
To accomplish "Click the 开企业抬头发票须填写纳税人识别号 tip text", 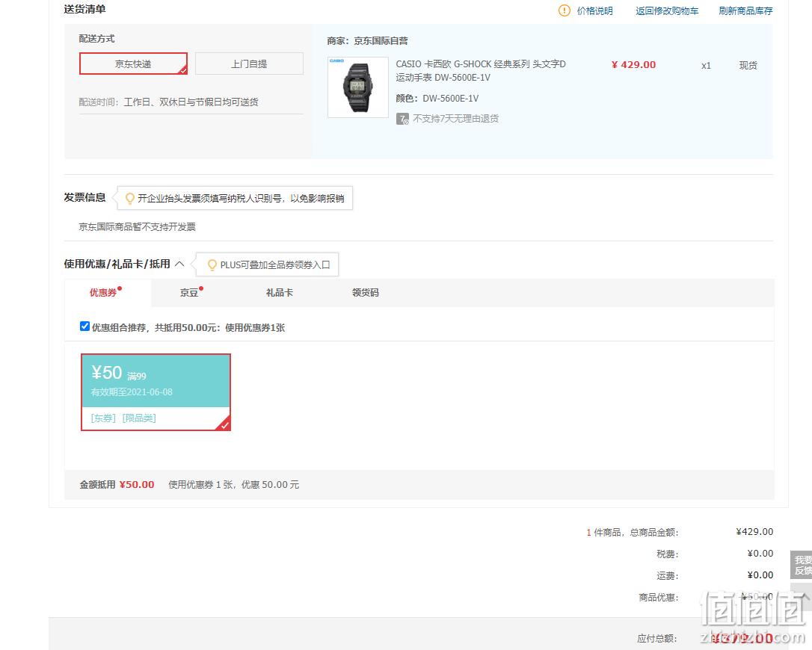I will coord(241,198).
